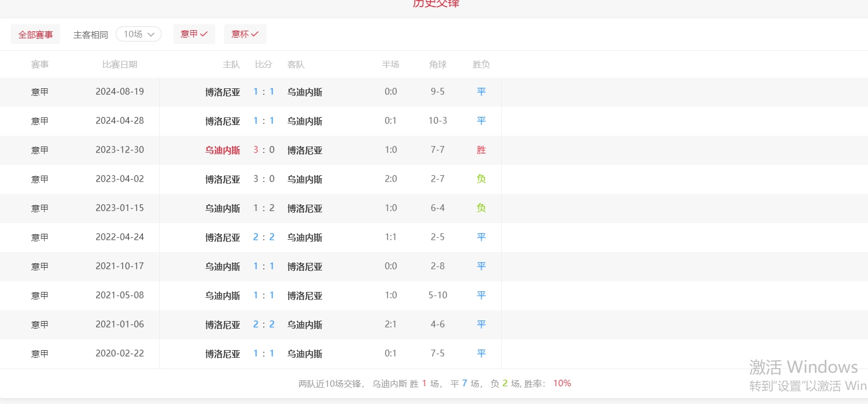Screen dimensions: 868x404
Task: Toggle the 意杯 cup checkbox filter
Action: click(x=245, y=34)
